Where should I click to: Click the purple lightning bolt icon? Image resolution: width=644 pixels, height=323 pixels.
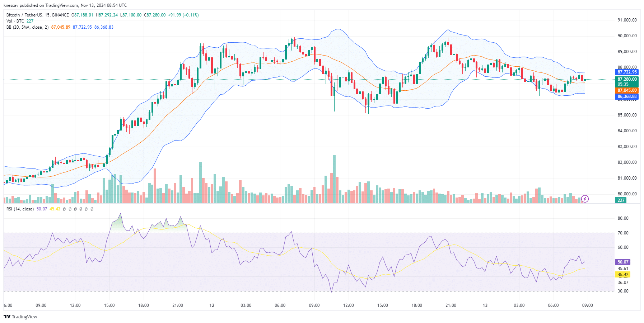tap(585, 199)
